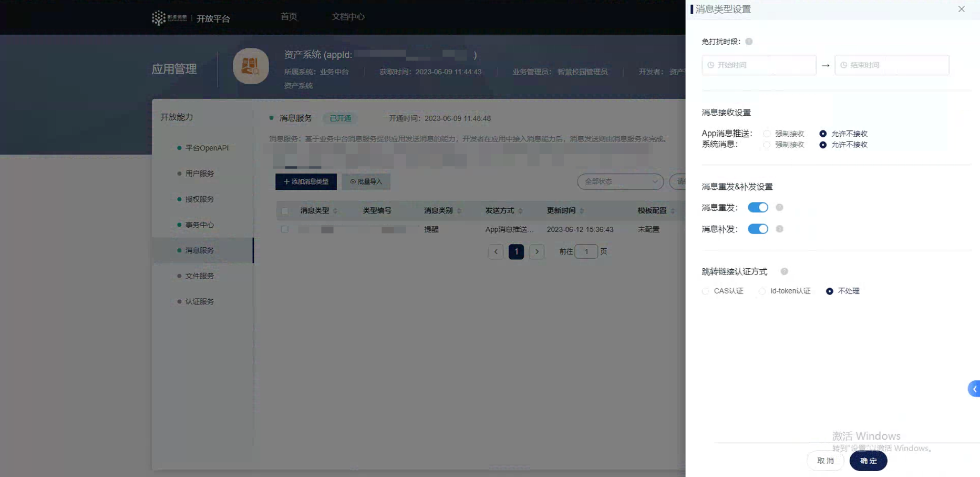Click the 资产系统 app avatar icon
980x477 pixels.
click(251, 66)
